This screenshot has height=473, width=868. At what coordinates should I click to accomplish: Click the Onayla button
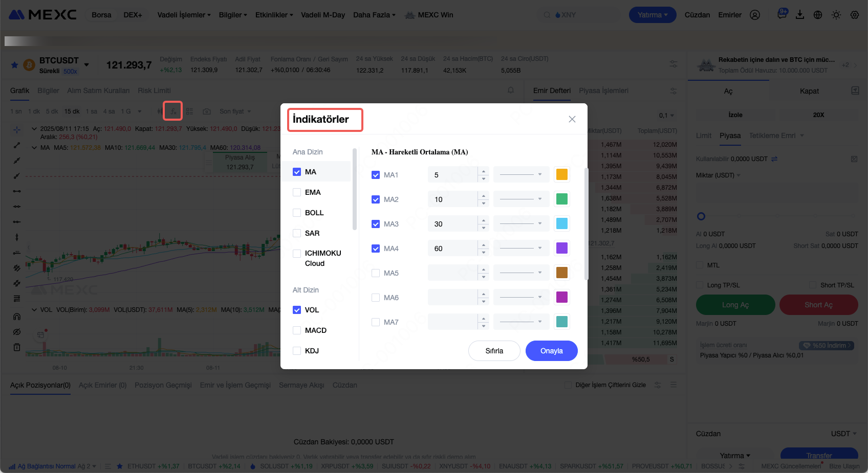point(551,351)
